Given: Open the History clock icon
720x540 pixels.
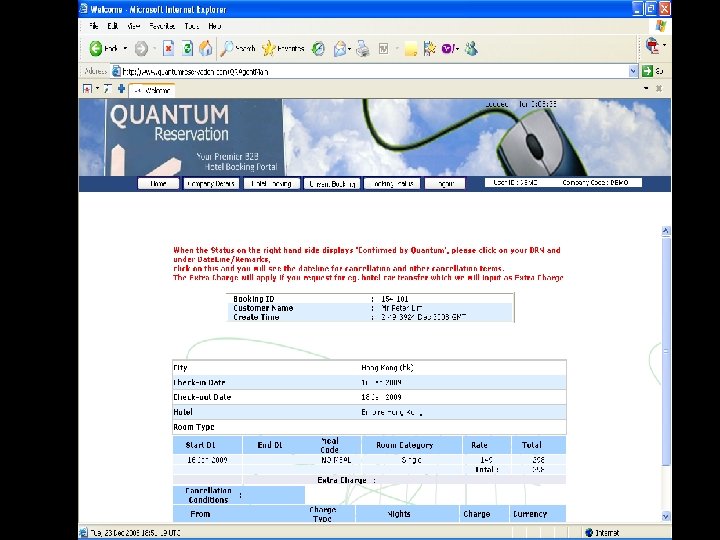Looking at the screenshot, I should [x=318, y=48].
